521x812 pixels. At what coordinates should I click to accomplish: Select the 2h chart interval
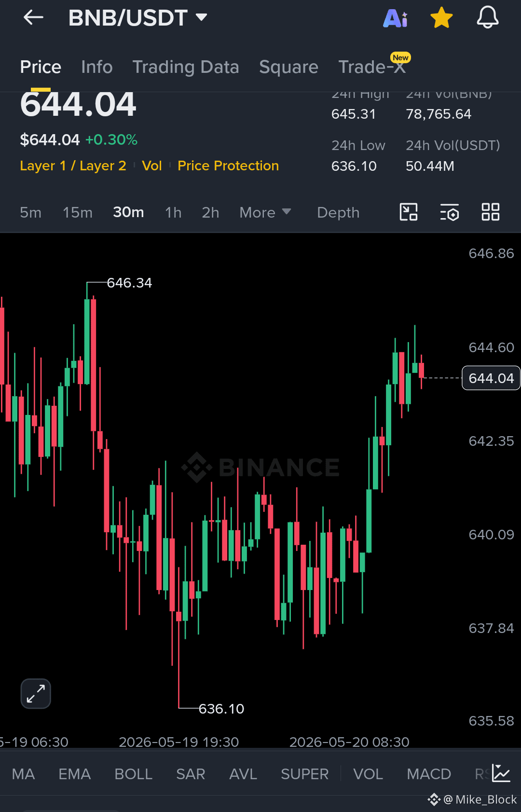210,213
